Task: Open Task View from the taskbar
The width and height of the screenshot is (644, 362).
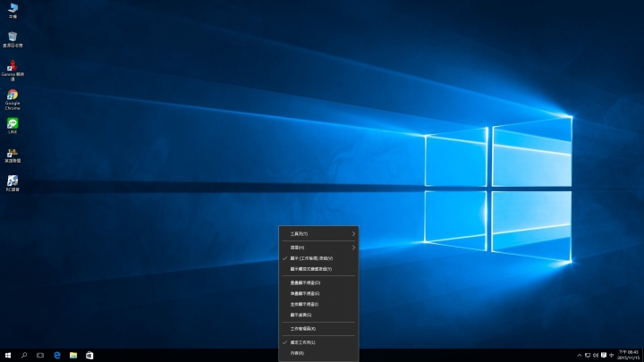Action: point(40,356)
